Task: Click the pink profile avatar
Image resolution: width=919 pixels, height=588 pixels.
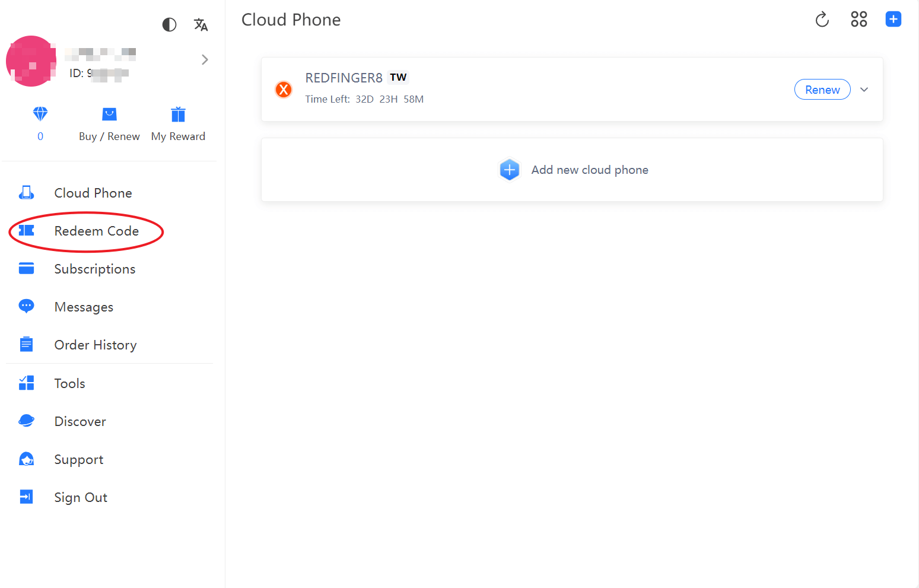Action: coord(31,61)
